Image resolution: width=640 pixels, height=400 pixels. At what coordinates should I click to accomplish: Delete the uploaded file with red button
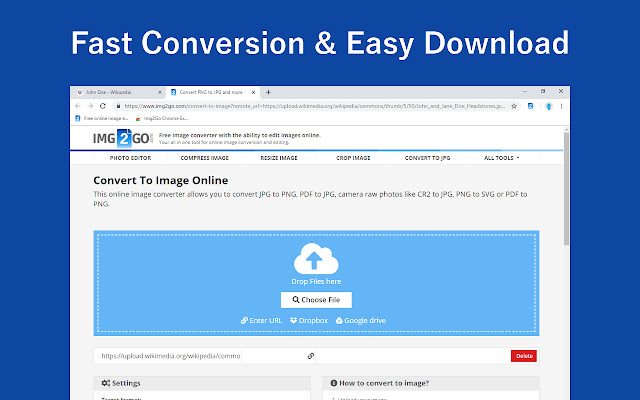[x=523, y=355]
